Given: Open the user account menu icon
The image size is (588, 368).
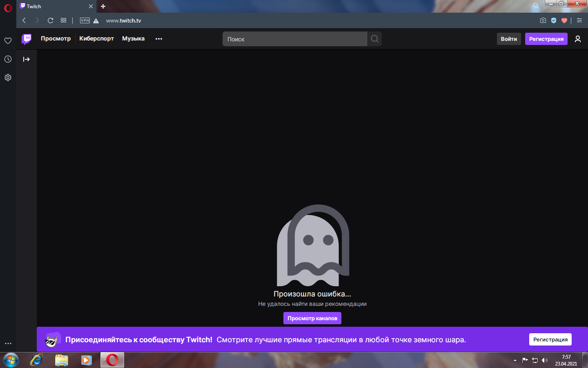Looking at the screenshot, I should coord(578,39).
